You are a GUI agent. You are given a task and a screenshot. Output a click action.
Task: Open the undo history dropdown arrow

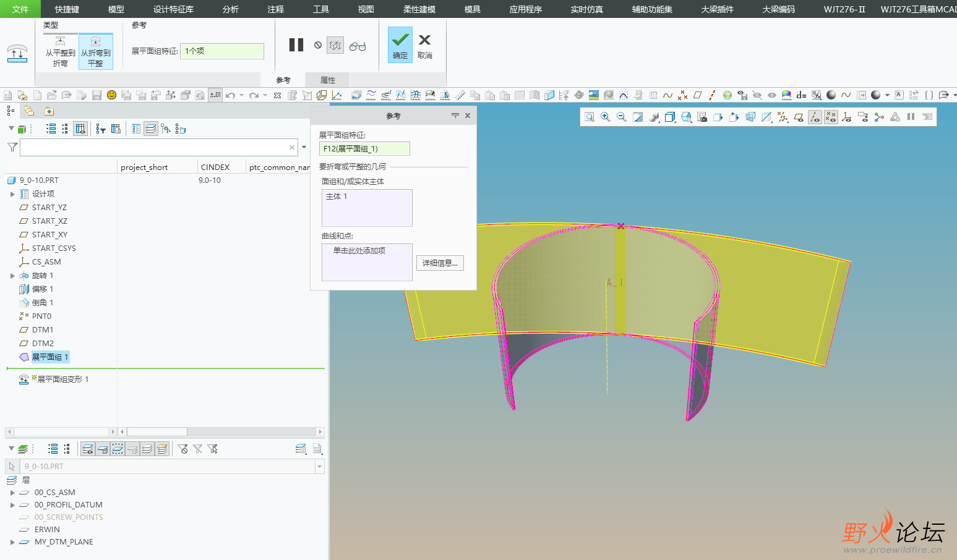point(241,95)
